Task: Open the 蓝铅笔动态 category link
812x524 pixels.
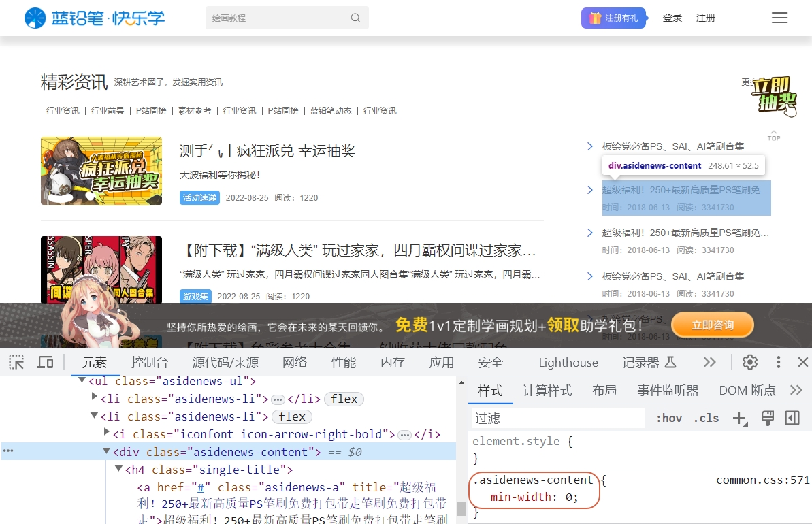Action: pos(331,111)
